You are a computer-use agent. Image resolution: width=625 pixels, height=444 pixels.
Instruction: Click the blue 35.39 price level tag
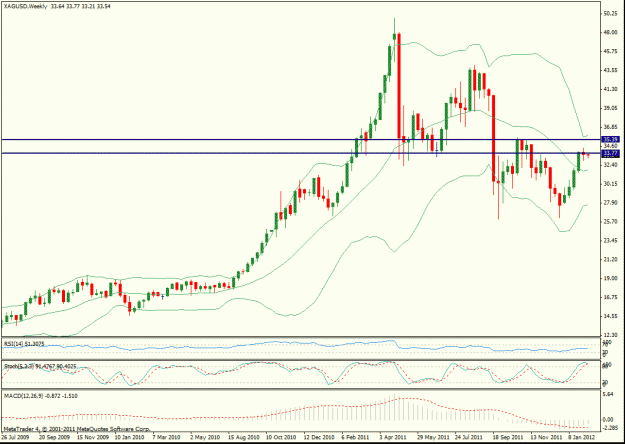(x=611, y=139)
